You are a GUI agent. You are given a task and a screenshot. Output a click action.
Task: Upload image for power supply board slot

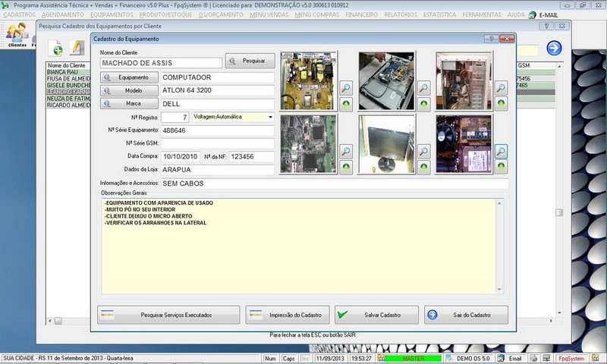[x=346, y=104]
